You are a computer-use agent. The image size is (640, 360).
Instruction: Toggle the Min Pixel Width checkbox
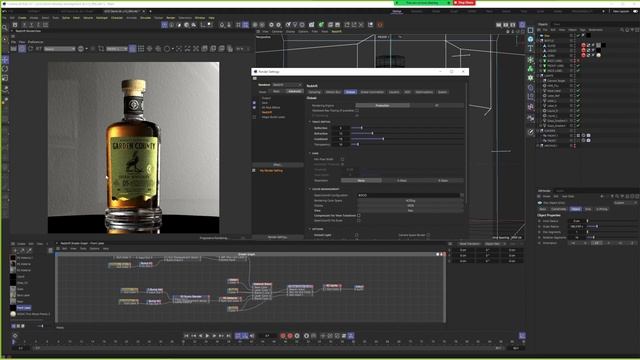coord(342,159)
